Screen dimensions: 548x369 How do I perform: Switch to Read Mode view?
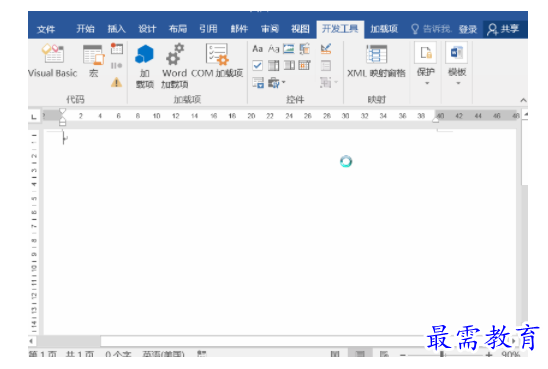[x=335, y=354]
